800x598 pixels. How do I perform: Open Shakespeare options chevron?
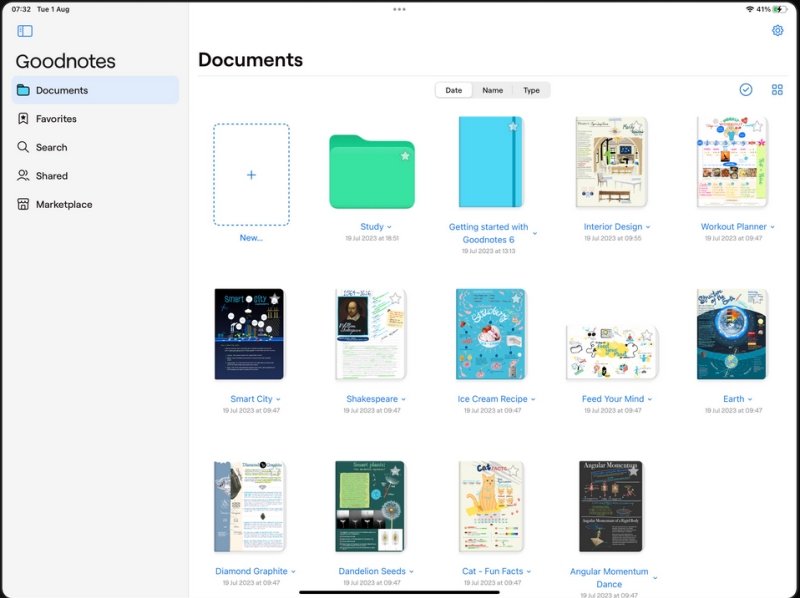coord(404,400)
